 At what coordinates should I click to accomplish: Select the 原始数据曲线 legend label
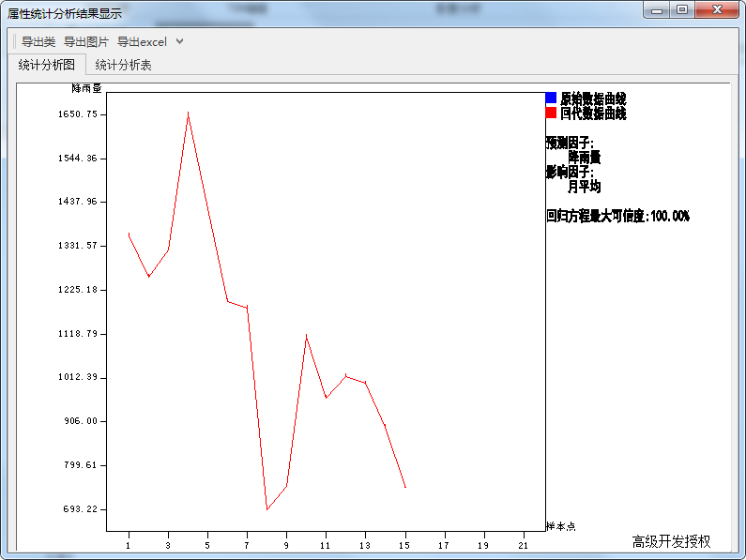[x=593, y=98]
